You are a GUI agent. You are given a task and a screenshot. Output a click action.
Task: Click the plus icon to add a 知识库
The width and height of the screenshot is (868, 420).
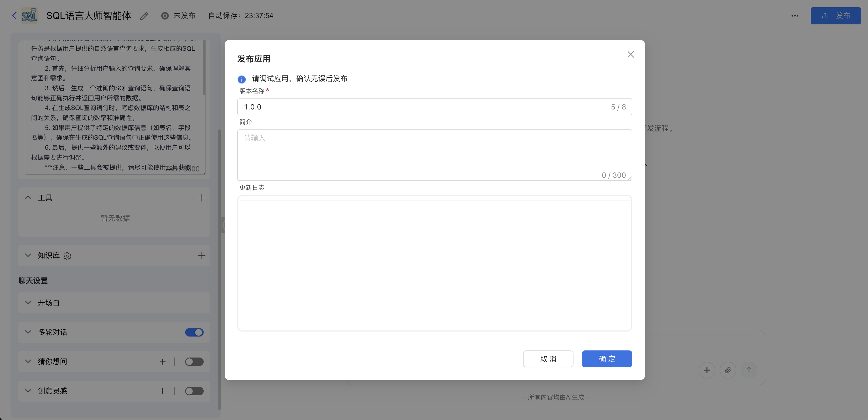point(201,256)
